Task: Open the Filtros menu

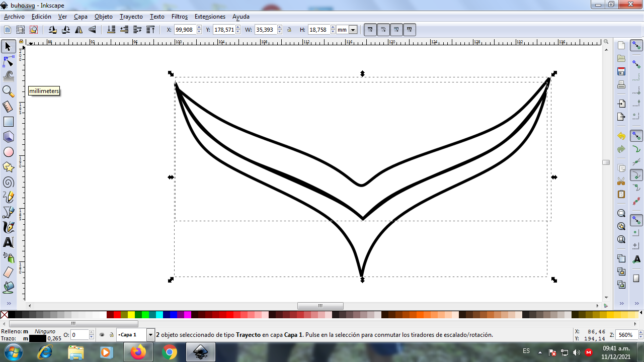Action: pos(180,17)
